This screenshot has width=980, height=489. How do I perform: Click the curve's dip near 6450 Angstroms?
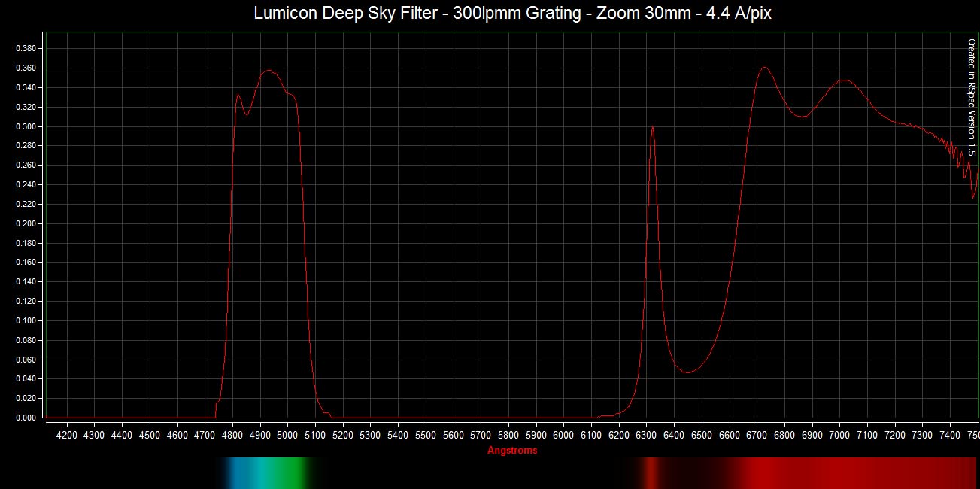[x=687, y=372]
